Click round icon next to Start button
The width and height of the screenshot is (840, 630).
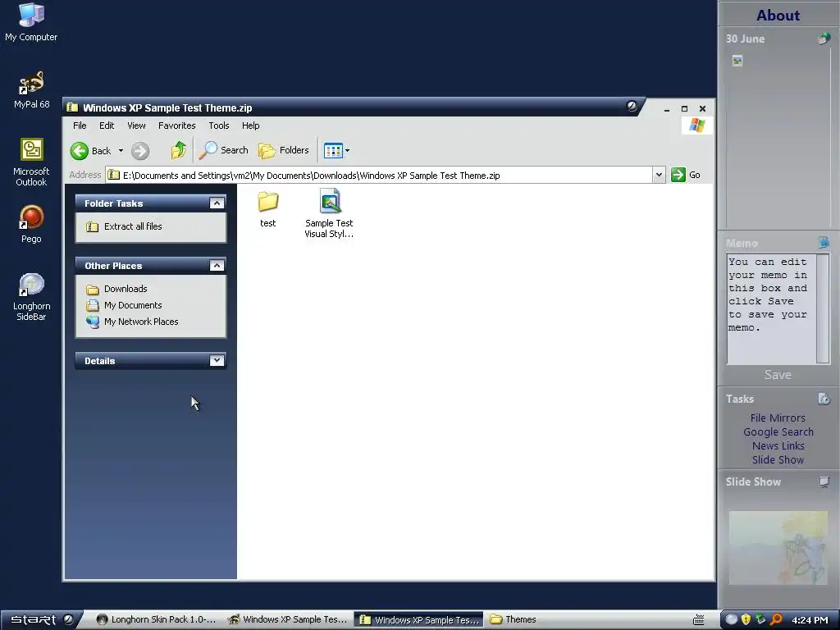click(x=68, y=619)
